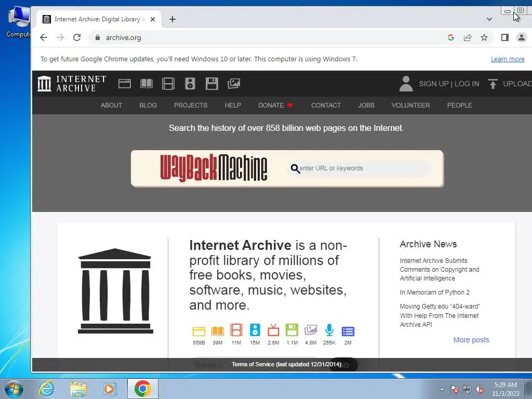This screenshot has width=532, height=399.
Task: Open tab search dropdown chevron
Action: [x=489, y=19]
